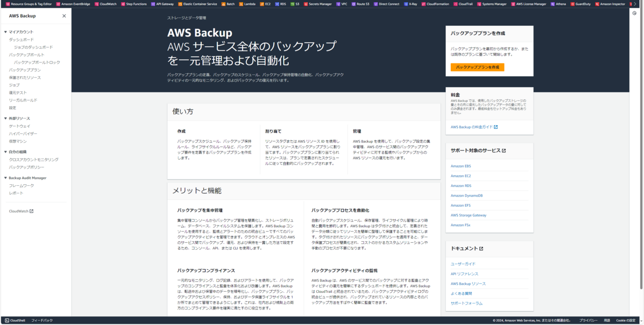Viewport: 644px width, 325px height.
Task: Open the サポートフォーラム link
Action: [x=466, y=303]
